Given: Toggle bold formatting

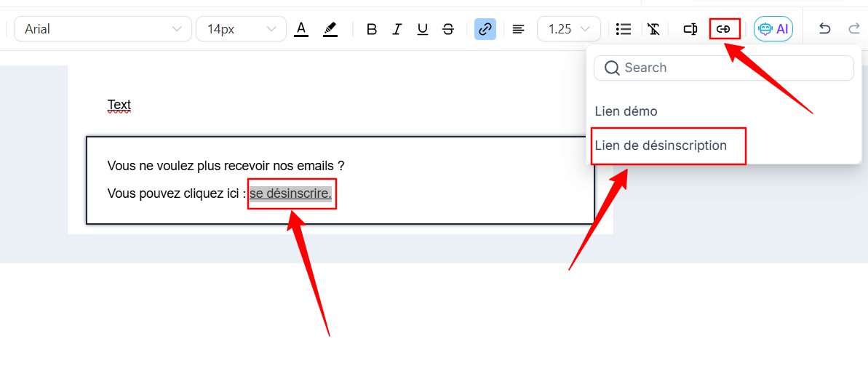Looking at the screenshot, I should click(x=372, y=29).
